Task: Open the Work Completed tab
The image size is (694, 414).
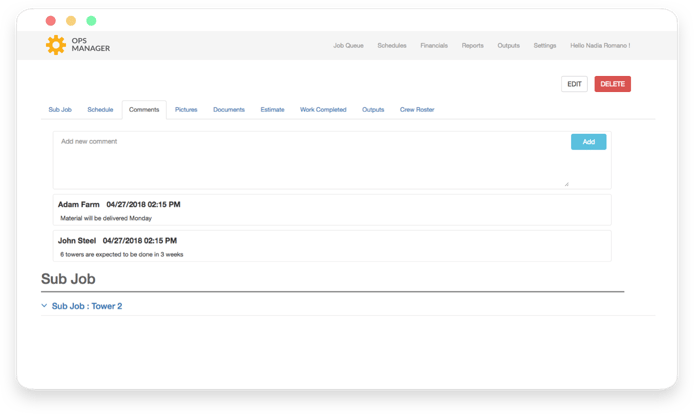Action: 323,110
